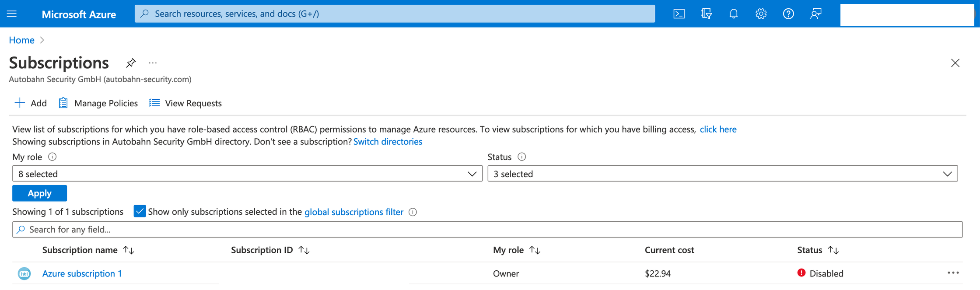The image size is (980, 290).
Task: Go to Home breadcrumb
Action: tap(21, 40)
